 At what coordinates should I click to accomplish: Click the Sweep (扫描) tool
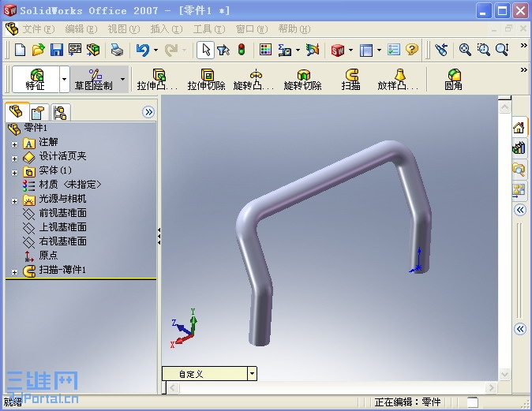pyautogui.click(x=351, y=80)
